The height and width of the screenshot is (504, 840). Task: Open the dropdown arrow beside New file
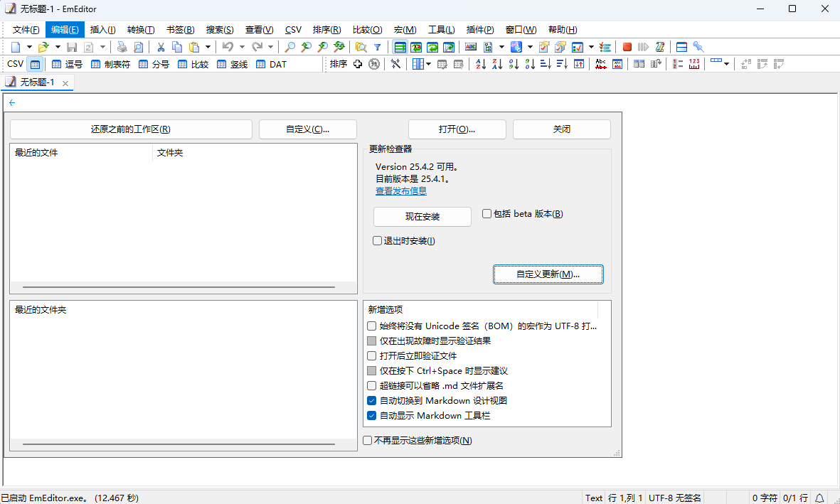pyautogui.click(x=29, y=47)
